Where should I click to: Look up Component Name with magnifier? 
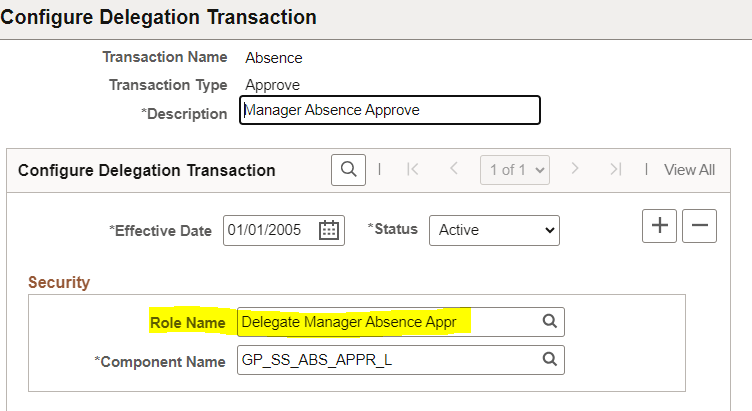(549, 360)
